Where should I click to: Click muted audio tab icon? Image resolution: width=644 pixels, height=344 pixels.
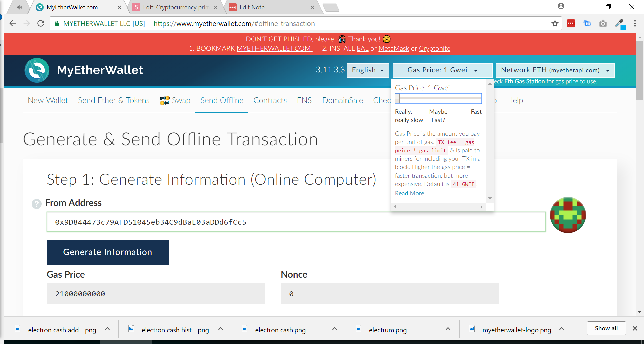pyautogui.click(x=19, y=7)
